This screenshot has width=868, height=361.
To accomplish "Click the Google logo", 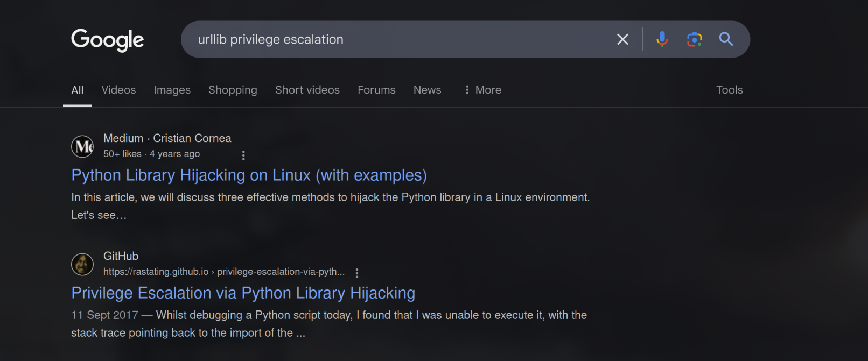I will [107, 39].
